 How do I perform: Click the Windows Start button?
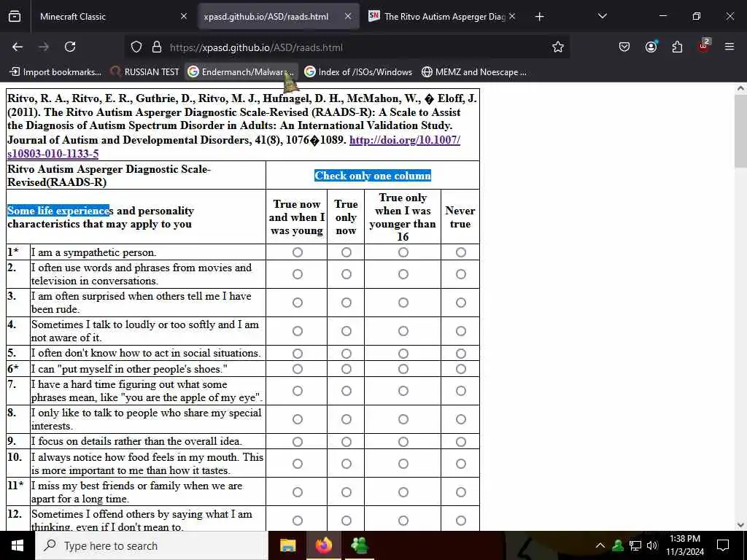tap(18, 545)
